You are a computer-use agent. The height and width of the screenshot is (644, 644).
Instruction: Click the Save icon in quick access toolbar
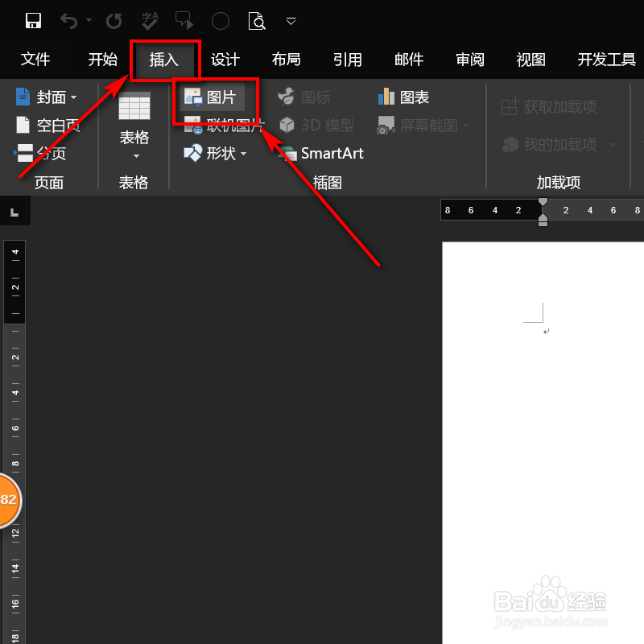33,21
